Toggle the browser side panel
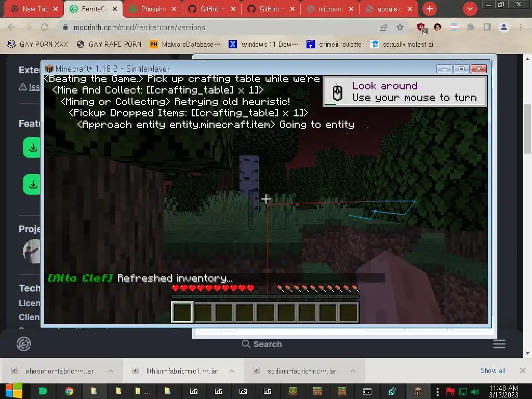 click(487, 27)
